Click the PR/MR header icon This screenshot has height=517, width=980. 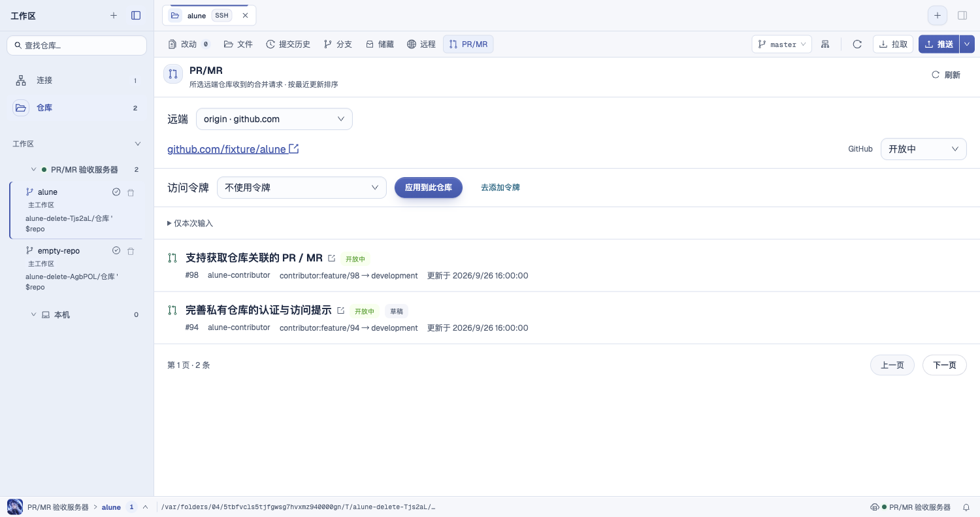(173, 74)
